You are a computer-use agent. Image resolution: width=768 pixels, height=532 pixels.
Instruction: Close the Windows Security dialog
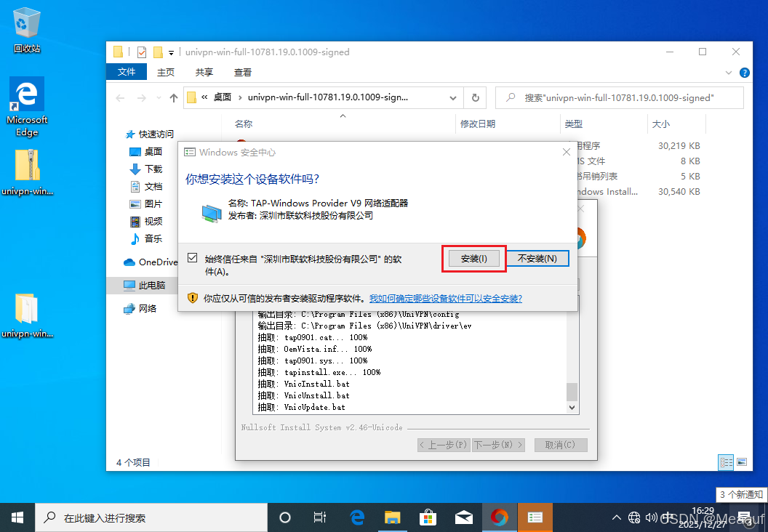(567, 152)
